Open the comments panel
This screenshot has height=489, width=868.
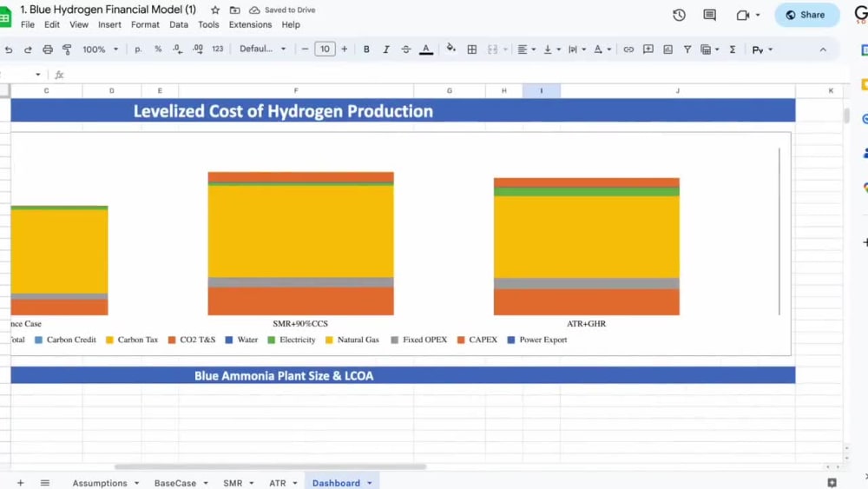pyautogui.click(x=710, y=15)
